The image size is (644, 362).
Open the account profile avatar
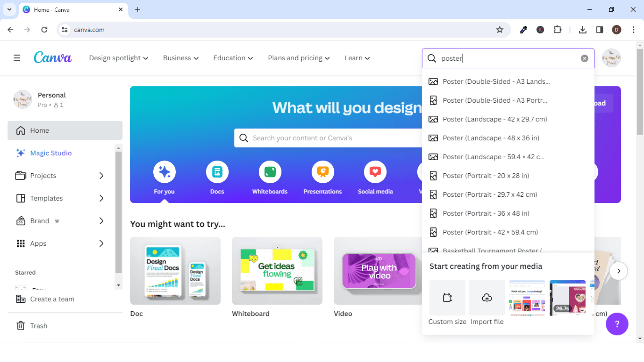click(611, 58)
